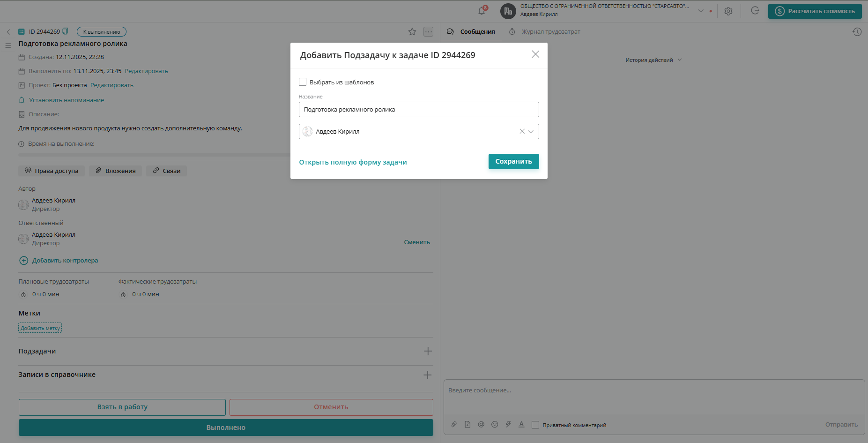Viewport: 868px width, 443px height.
Task: Click stopwatch icon under Плановые трудозатраты
Action: click(23, 295)
